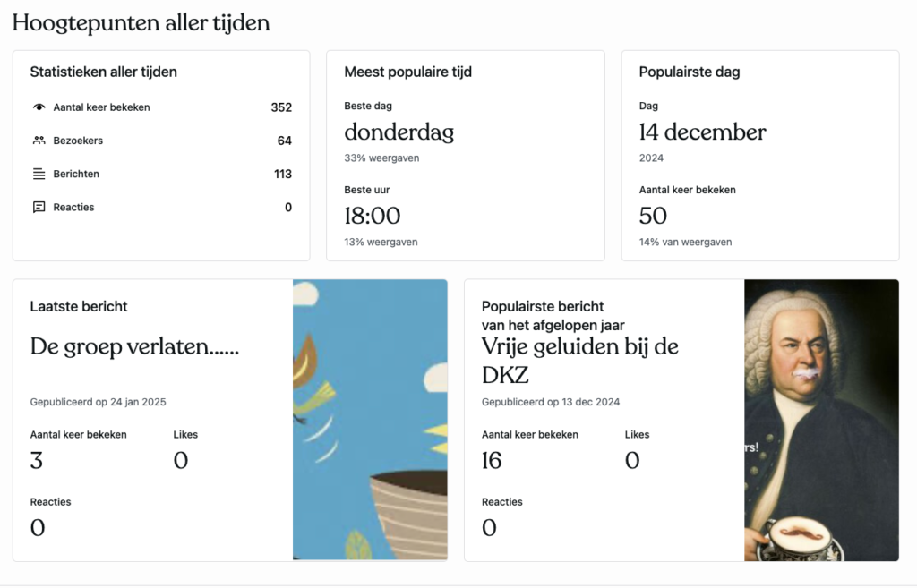Open the post 'Vrije geluiden bij de DKZ'
This screenshot has height=588, width=917.
pos(580,360)
